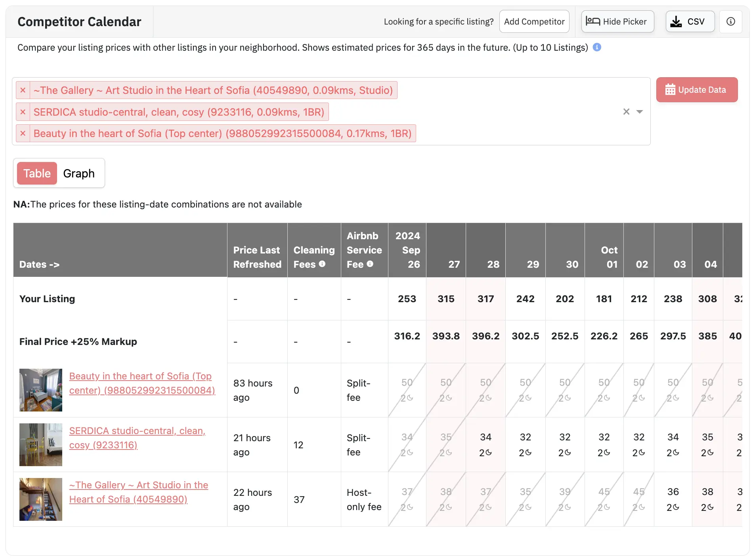Remove Beauty in the heart of Sofia tag

[x=23, y=133]
